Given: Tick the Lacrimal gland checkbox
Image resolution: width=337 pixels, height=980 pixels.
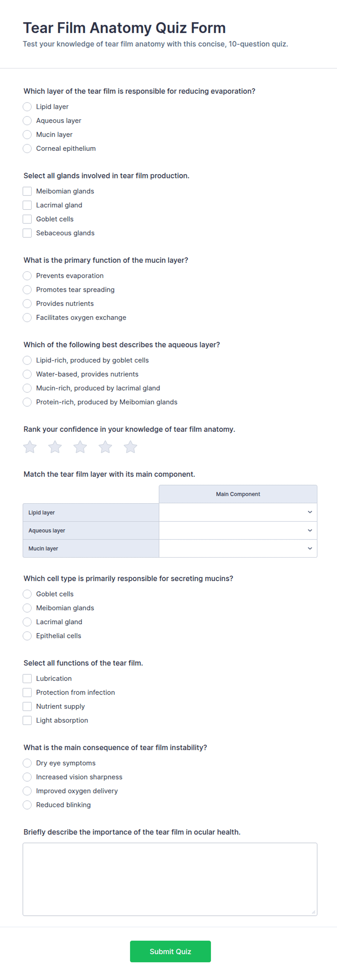Looking at the screenshot, I should pos(27,205).
